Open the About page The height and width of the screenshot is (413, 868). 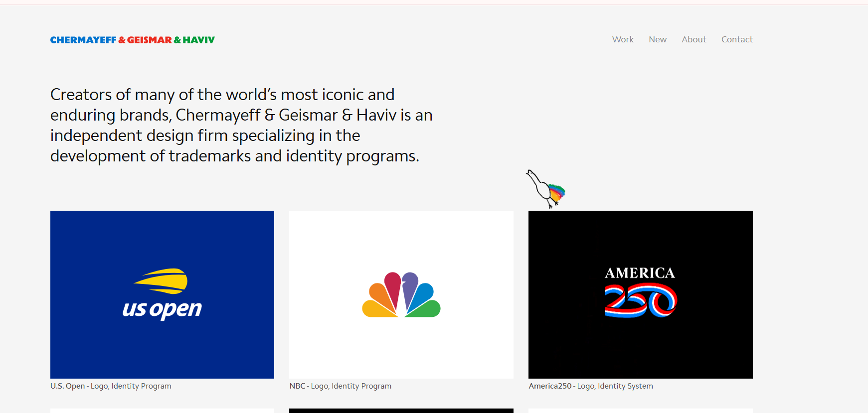(694, 39)
